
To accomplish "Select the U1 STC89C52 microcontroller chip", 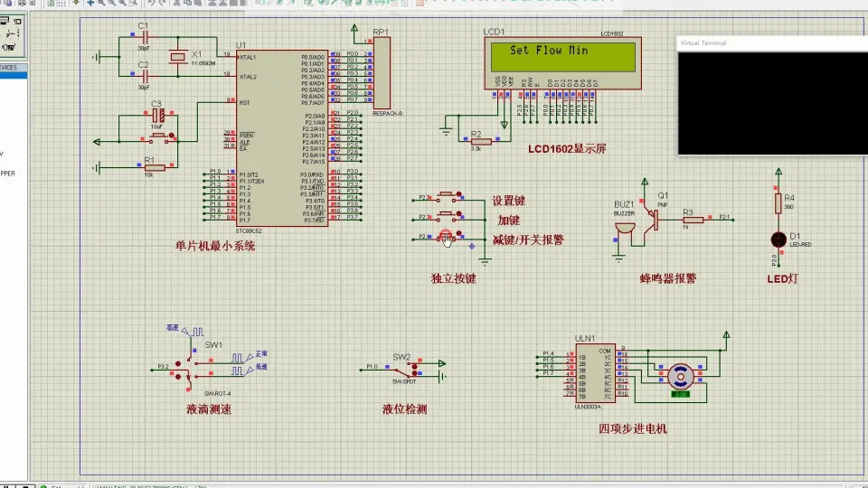I will 282,137.
